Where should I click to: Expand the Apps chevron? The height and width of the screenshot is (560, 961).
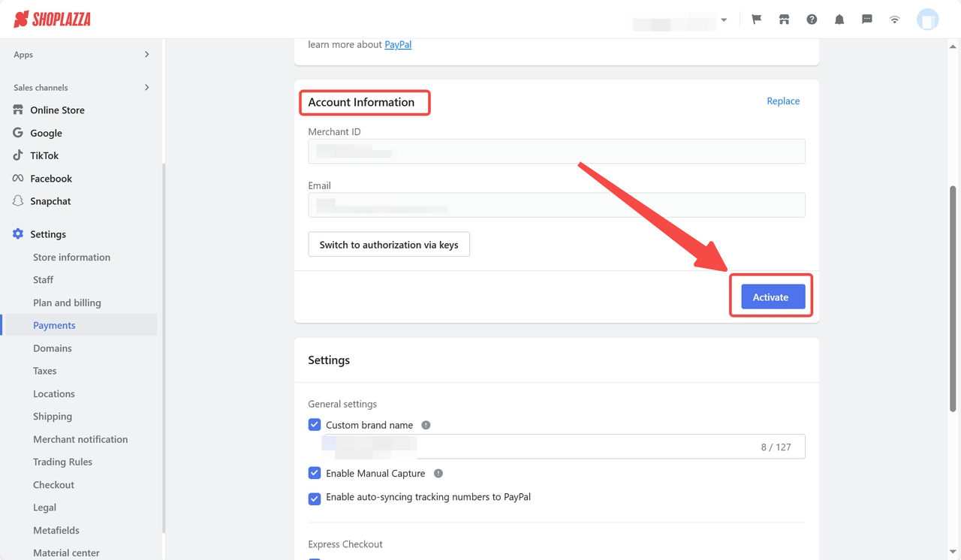click(146, 55)
